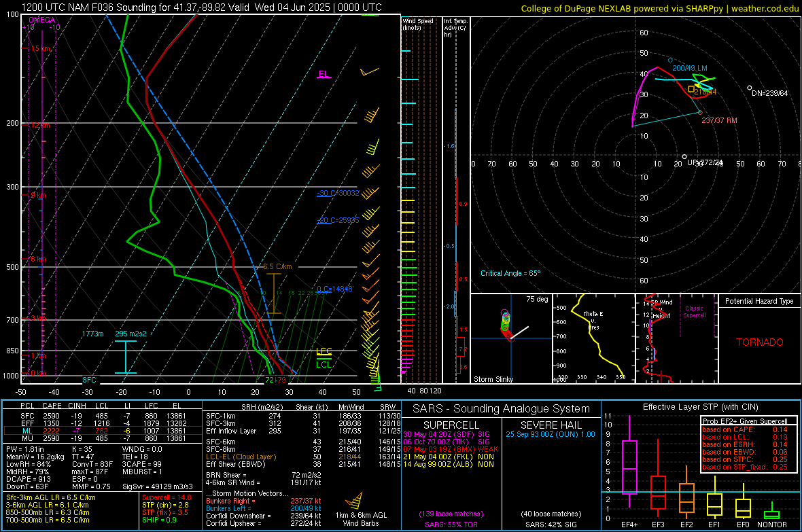Click the EL marker on the skew-T

[x=324, y=74]
